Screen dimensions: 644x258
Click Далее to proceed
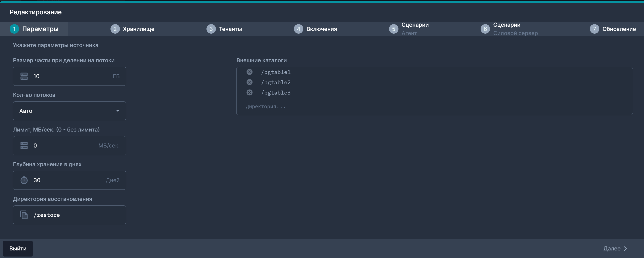612,249
